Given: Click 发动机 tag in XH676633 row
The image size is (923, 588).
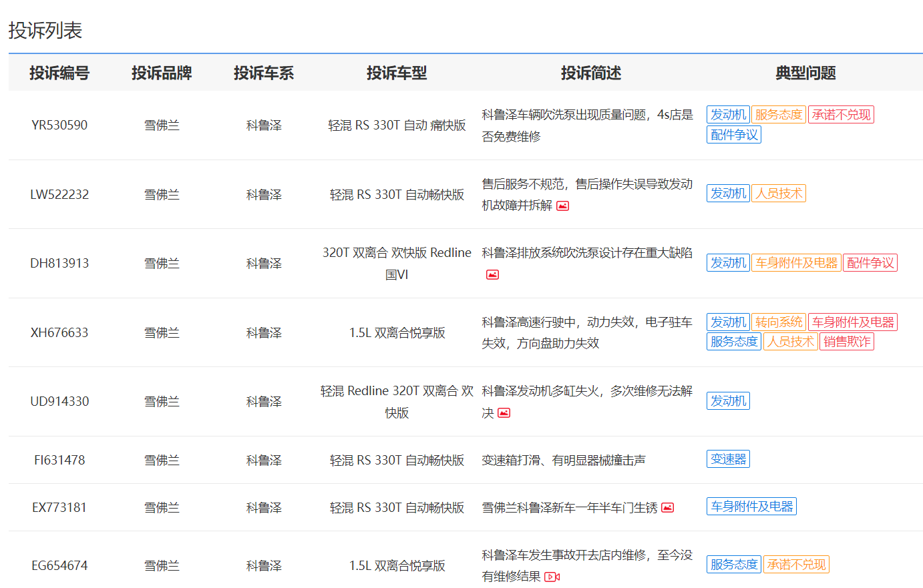Looking at the screenshot, I should [728, 322].
